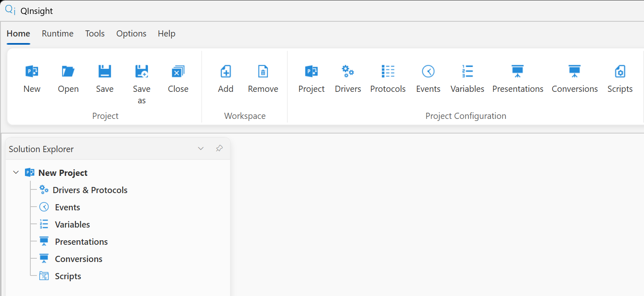
Task: Click the Save project button
Action: (x=105, y=72)
